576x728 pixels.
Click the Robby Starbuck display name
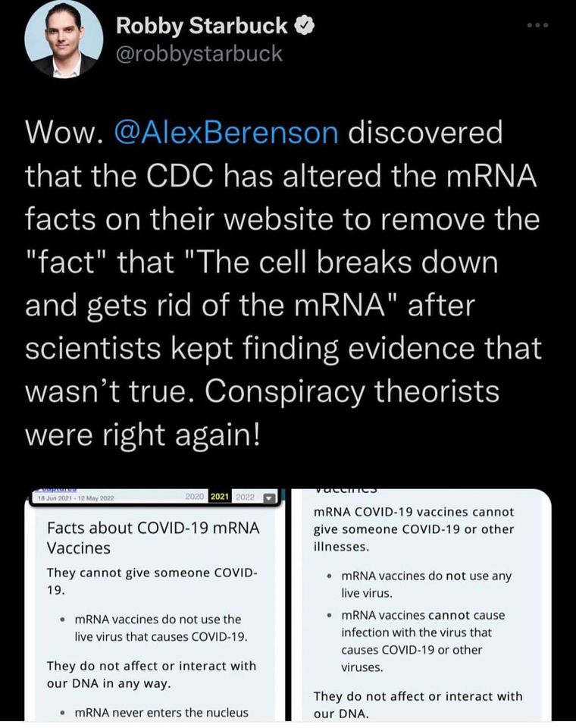202,26
